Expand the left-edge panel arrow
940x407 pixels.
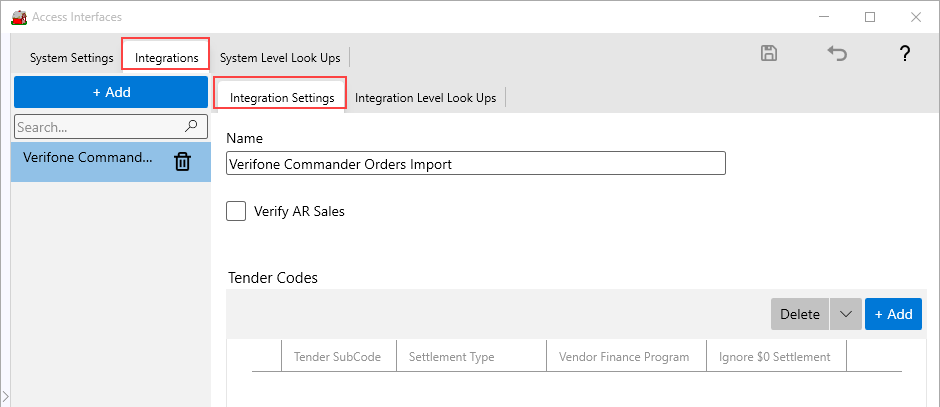[4, 399]
